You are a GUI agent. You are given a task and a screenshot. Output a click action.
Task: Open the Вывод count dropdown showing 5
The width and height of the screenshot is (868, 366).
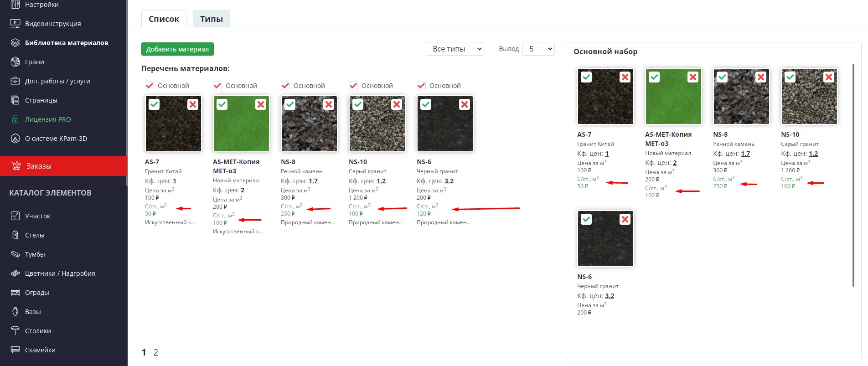click(x=538, y=49)
